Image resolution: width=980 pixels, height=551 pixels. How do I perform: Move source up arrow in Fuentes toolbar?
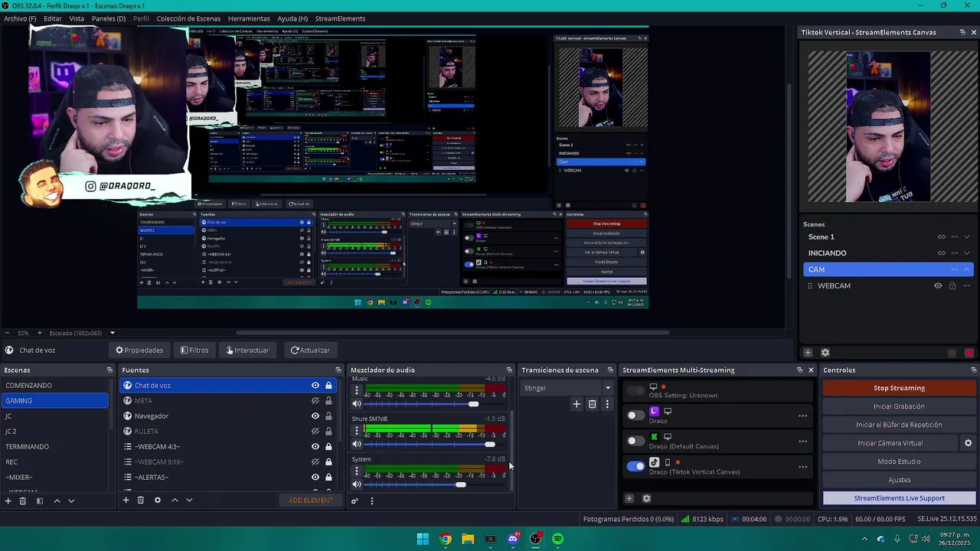(175, 500)
